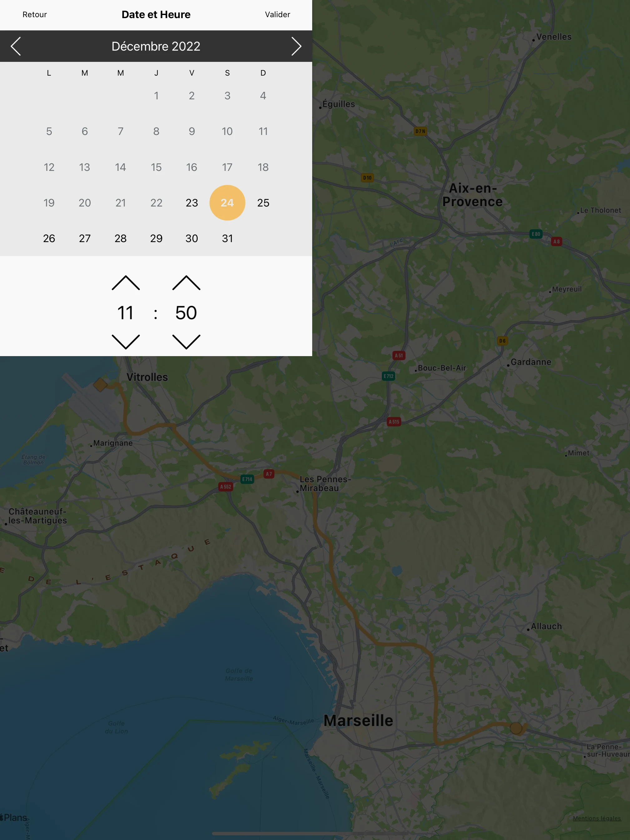
Task: Decrease the minutes with down arrow
Action: tap(186, 342)
